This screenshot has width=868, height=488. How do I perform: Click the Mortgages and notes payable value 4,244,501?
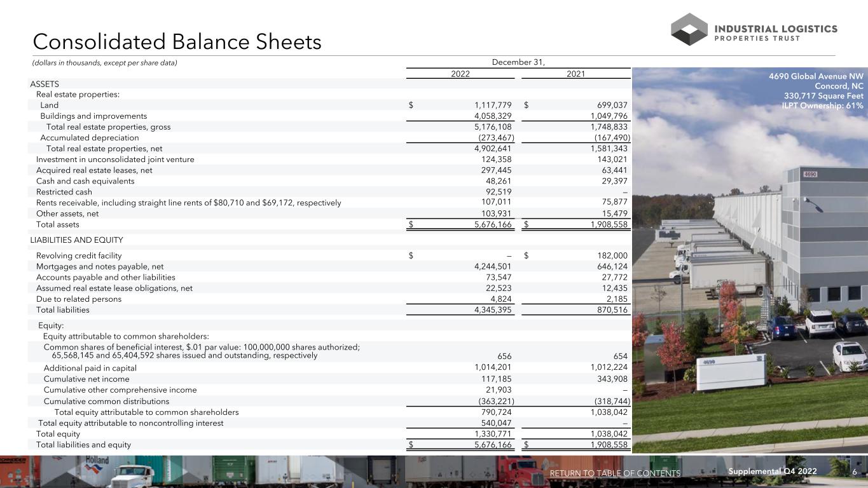point(487,266)
